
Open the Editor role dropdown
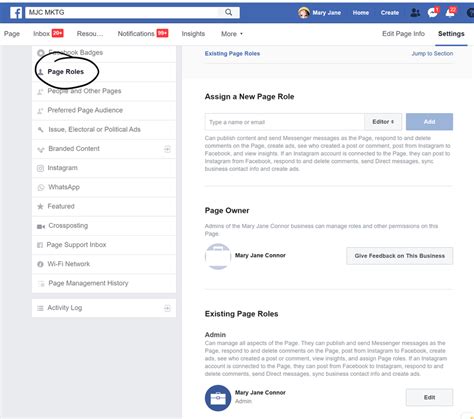coord(383,122)
